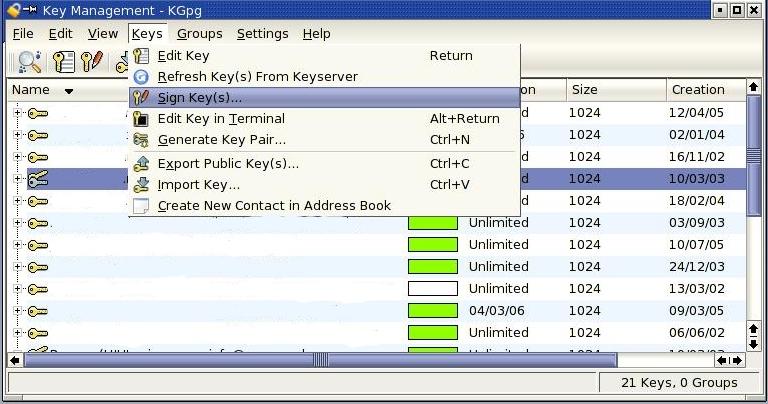The image size is (768, 404).
Task: Expand the key created 13/03/02
Action: pyautogui.click(x=17, y=289)
